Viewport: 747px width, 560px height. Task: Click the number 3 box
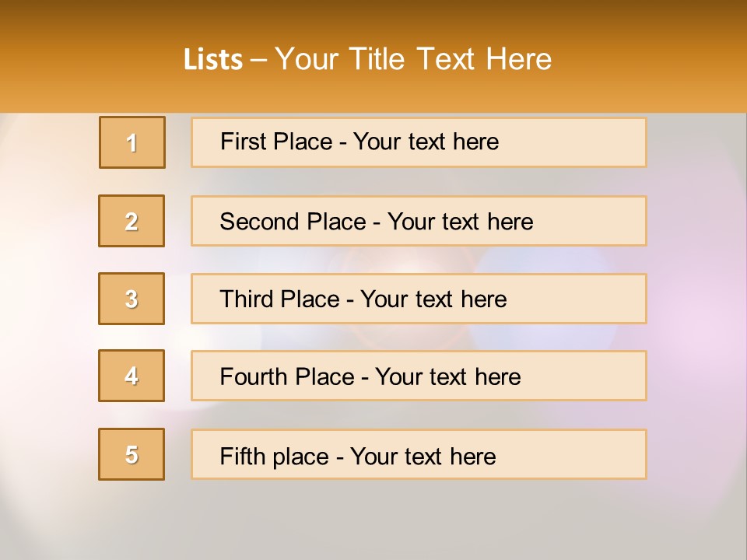pyautogui.click(x=132, y=299)
